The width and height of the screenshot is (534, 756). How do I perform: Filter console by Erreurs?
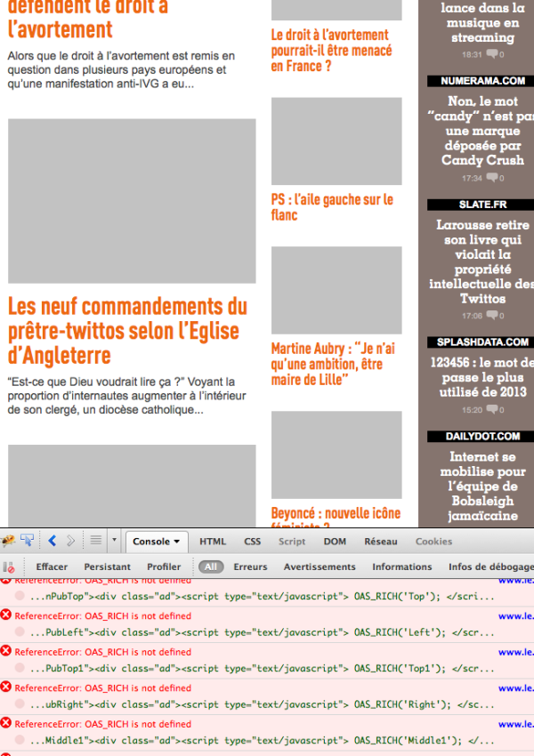(x=250, y=567)
